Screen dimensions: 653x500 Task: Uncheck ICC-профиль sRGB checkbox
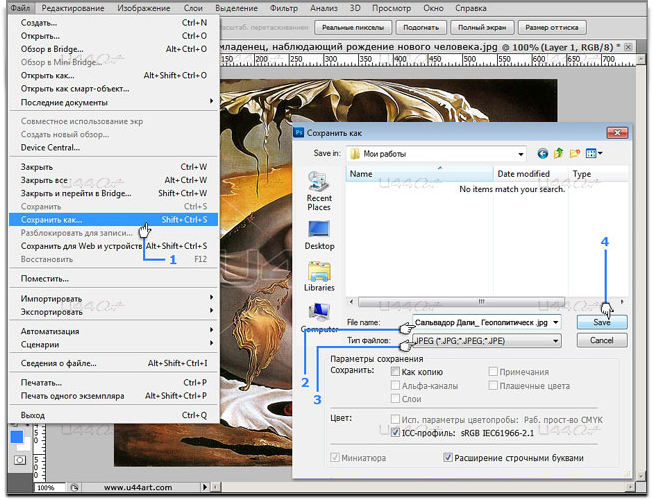coord(395,433)
